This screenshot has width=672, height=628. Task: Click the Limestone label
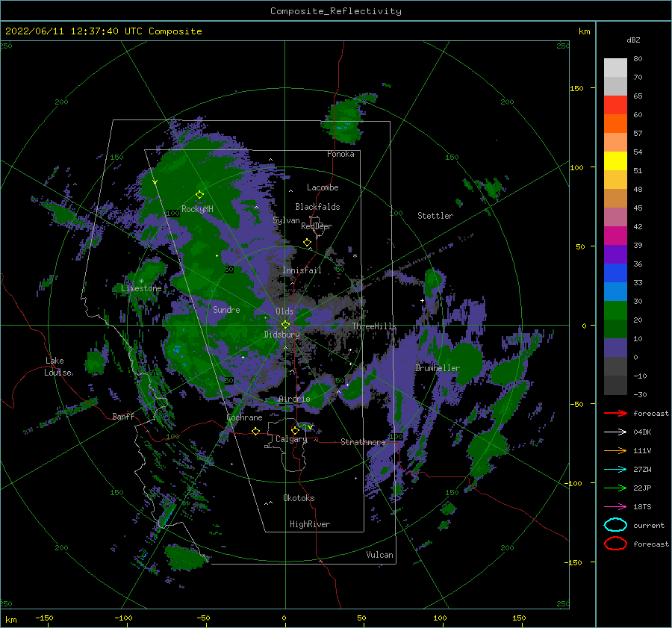141,288
